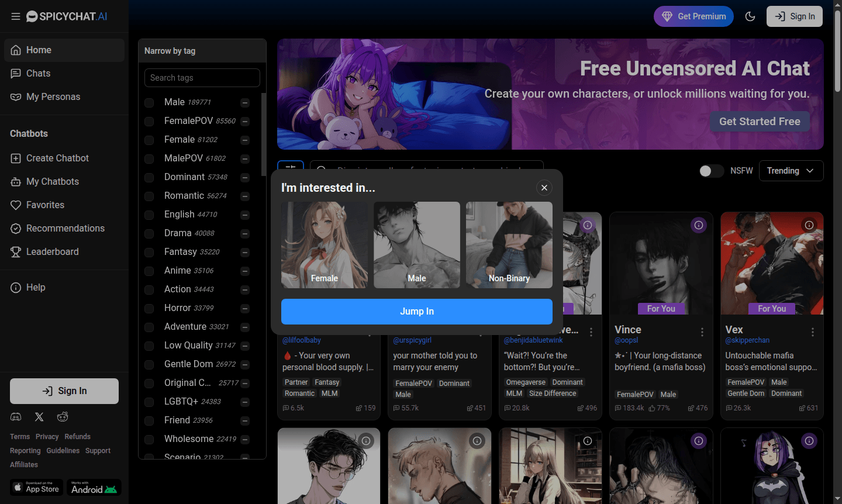This screenshot has height=504, width=842.
Task: Check the Fantasy tag checkbox
Action: (149, 252)
